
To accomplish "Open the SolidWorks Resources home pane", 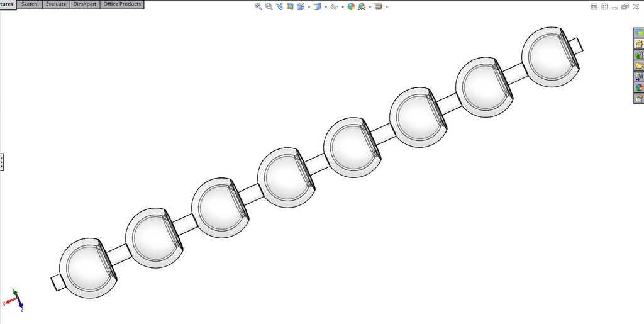I will point(639,43).
